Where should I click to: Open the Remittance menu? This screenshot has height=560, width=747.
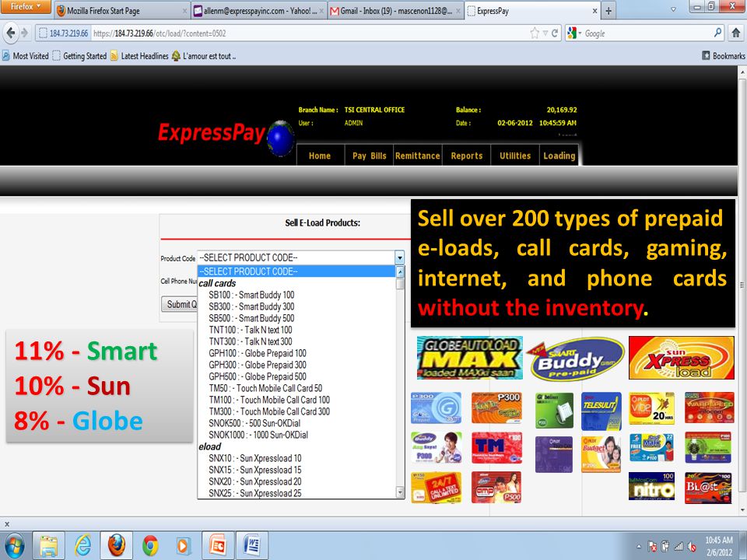pos(418,156)
